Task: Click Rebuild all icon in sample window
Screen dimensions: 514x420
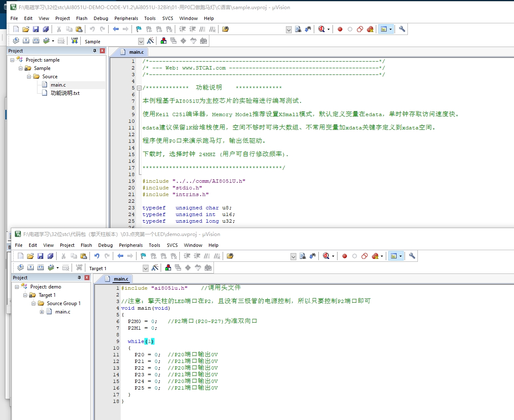Action: (x=36, y=41)
